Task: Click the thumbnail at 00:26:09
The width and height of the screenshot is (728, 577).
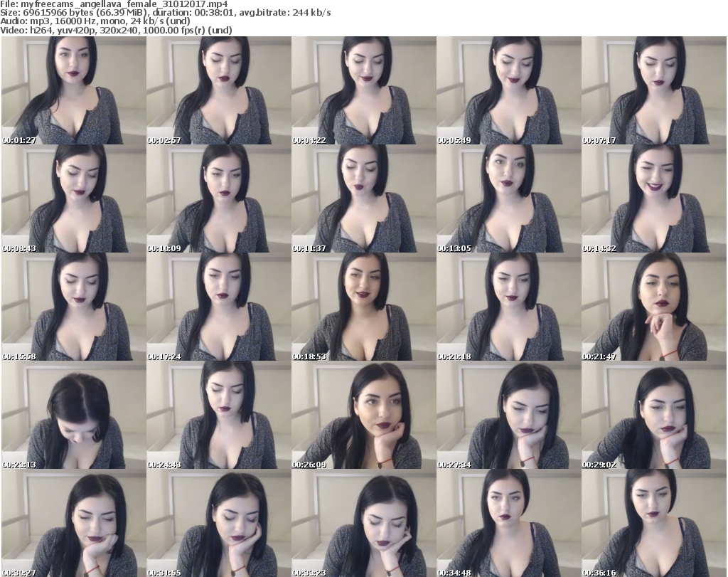Action: (x=363, y=415)
